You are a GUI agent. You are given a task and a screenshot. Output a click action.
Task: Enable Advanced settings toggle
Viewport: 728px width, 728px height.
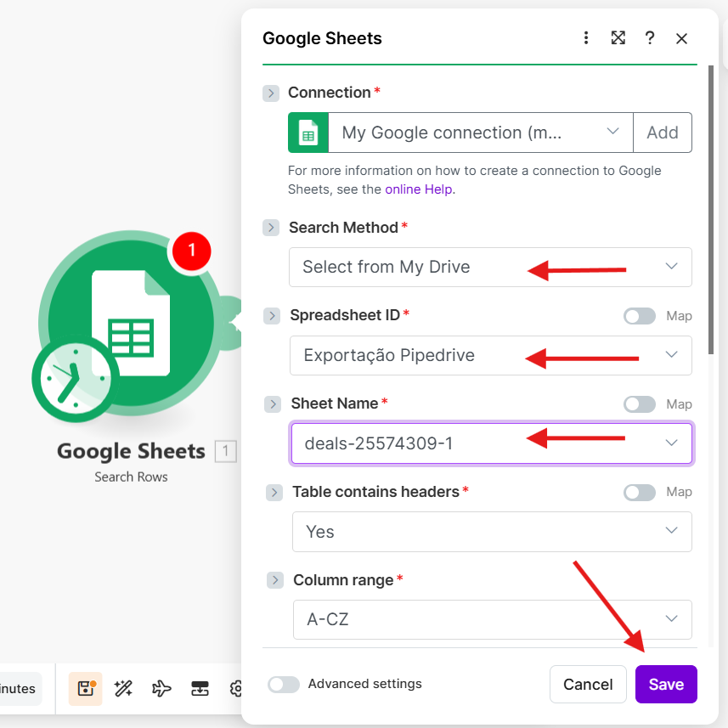pyautogui.click(x=284, y=684)
